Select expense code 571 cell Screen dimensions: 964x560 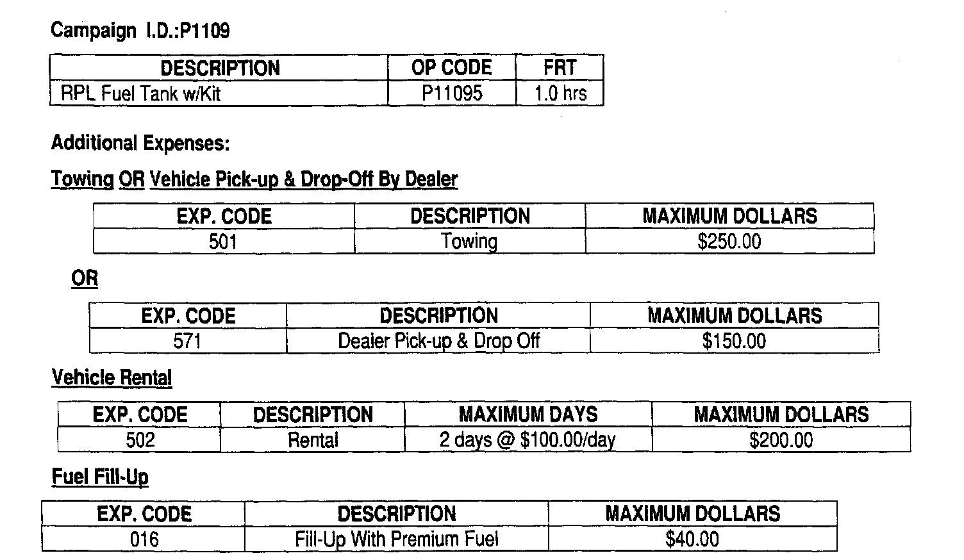coord(187,341)
